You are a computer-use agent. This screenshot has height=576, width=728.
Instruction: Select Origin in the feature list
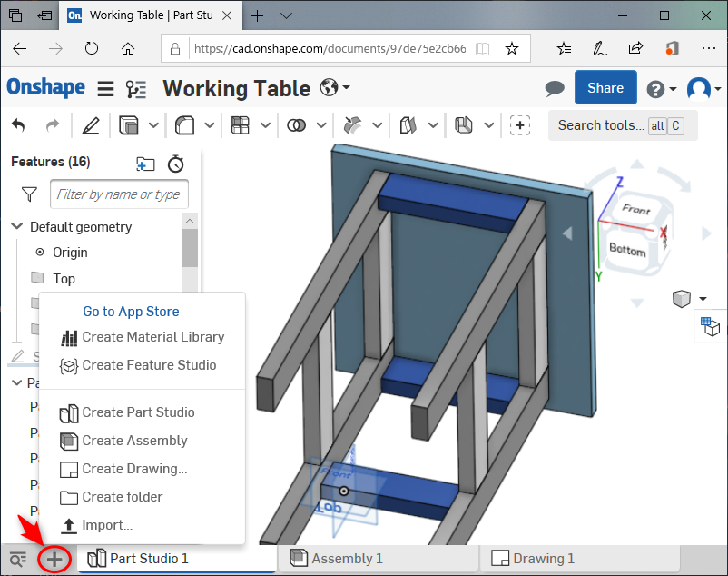click(x=70, y=253)
